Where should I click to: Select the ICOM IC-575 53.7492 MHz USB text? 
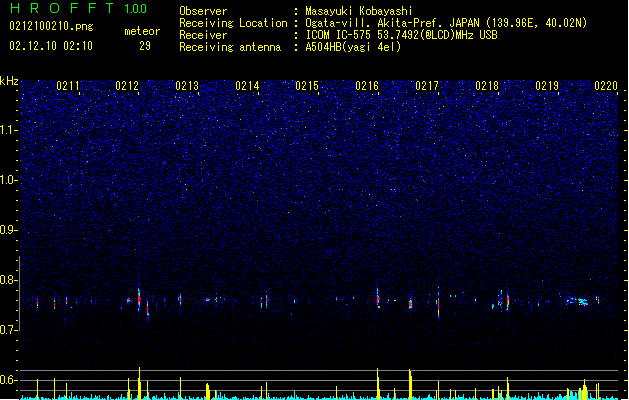pos(401,35)
